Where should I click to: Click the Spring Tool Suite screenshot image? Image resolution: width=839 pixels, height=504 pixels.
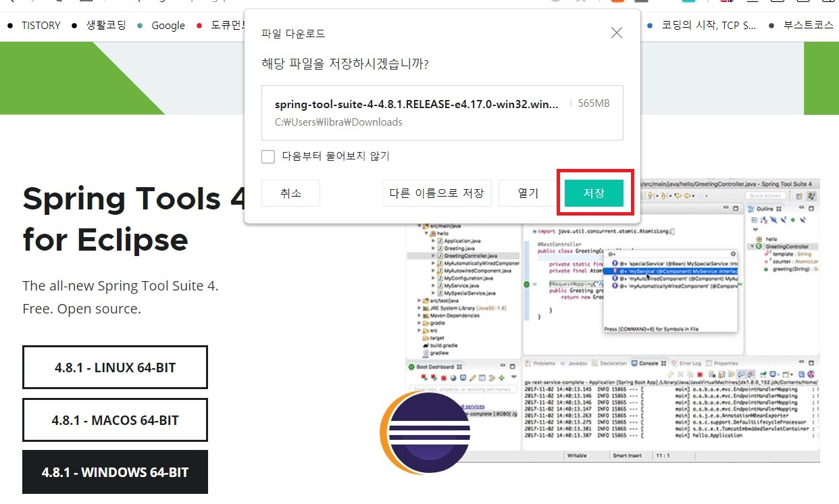point(612,321)
